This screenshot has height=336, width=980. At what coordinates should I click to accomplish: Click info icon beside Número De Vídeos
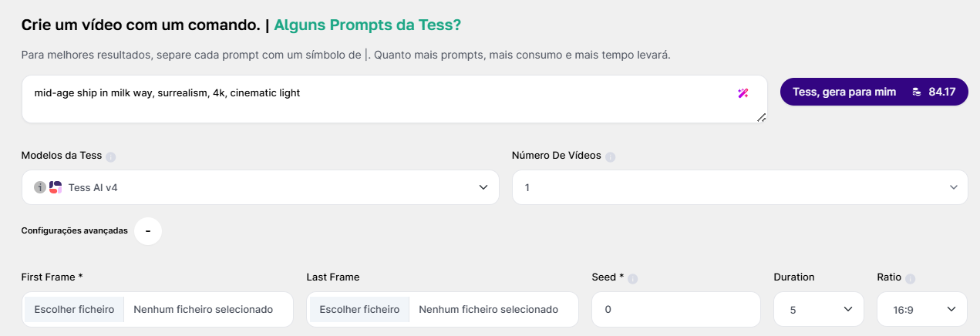610,156
